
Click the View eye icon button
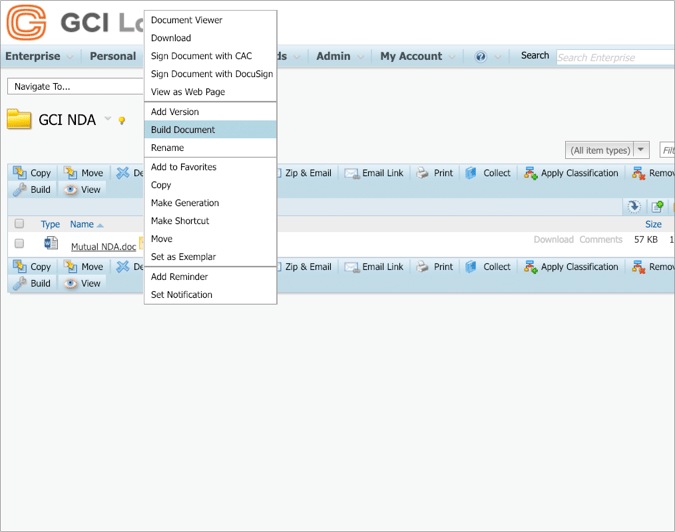tap(71, 190)
